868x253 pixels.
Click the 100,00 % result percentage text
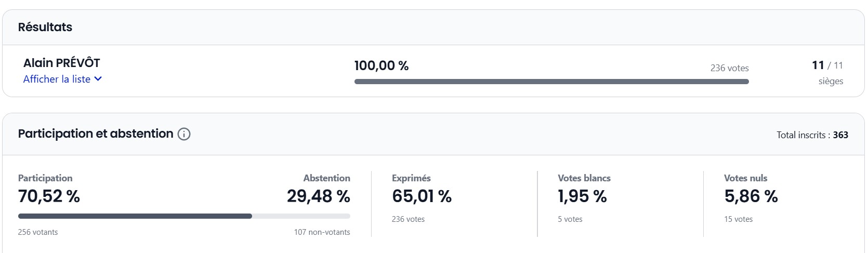pyautogui.click(x=382, y=66)
